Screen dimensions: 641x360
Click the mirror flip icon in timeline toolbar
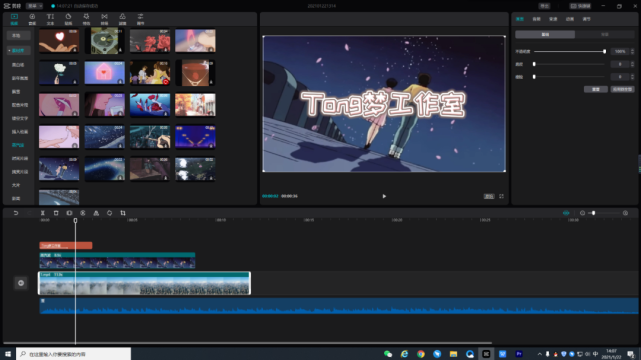[x=96, y=213]
